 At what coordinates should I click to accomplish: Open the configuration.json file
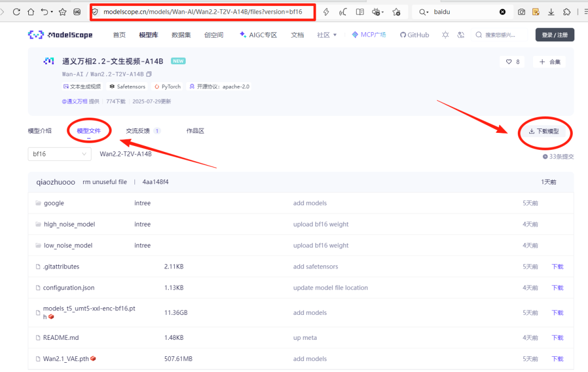(x=69, y=288)
